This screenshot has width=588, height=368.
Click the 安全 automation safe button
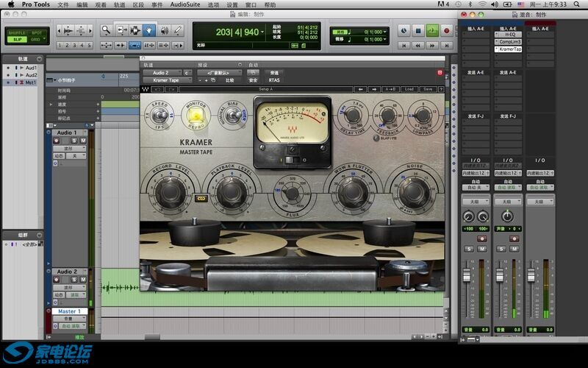[253, 80]
